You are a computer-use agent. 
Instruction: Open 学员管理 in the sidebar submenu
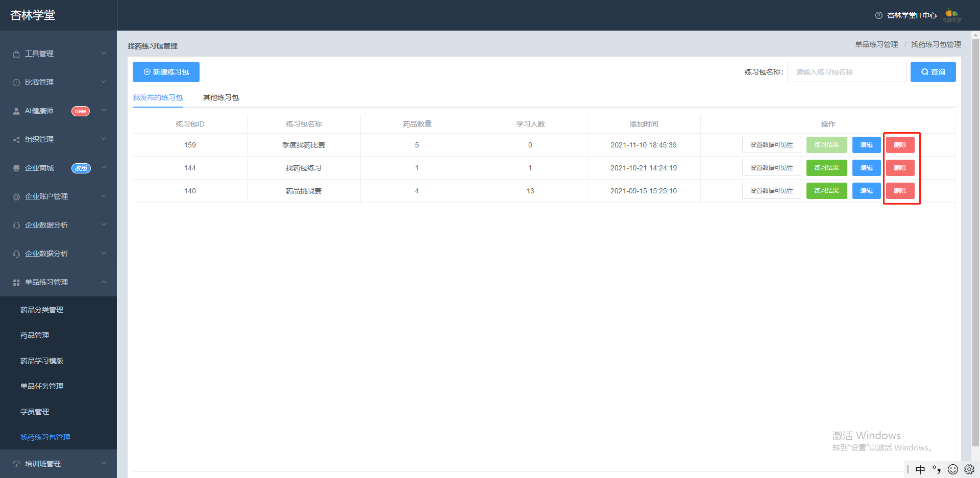pos(35,412)
